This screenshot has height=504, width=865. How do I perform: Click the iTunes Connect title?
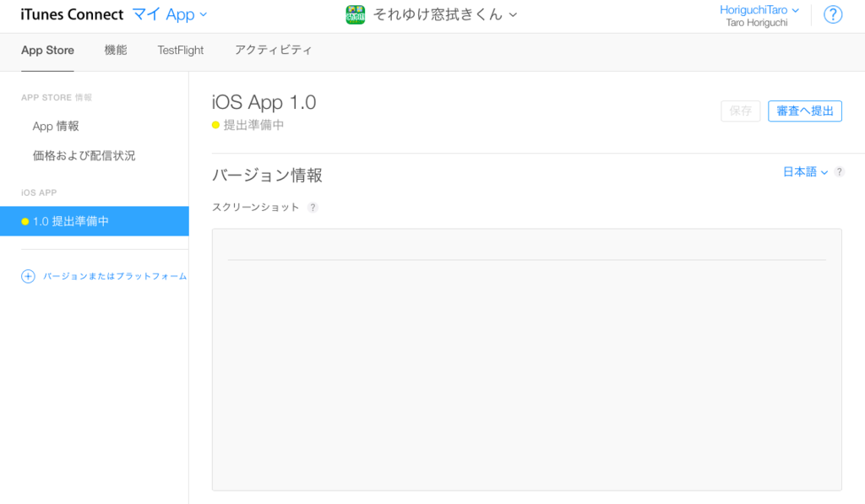[72, 15]
